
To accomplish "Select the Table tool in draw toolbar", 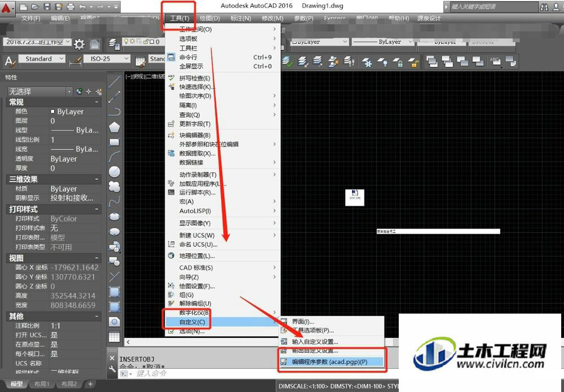I will coord(114,337).
